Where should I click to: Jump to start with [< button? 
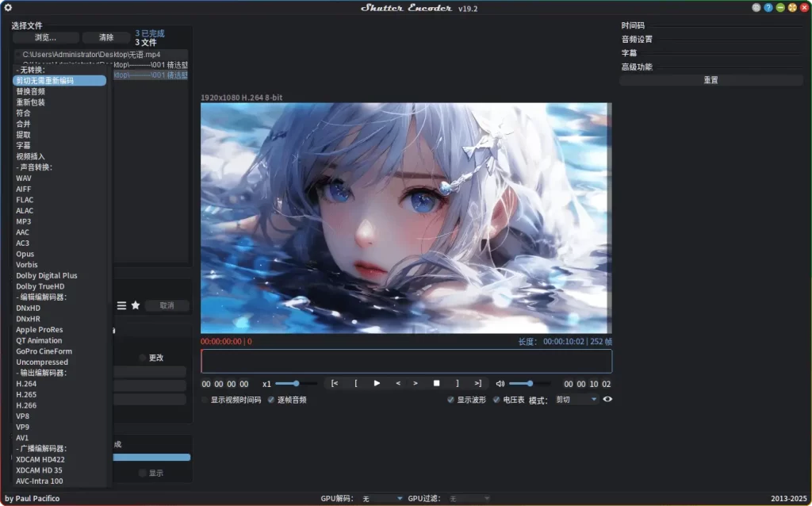(x=335, y=383)
